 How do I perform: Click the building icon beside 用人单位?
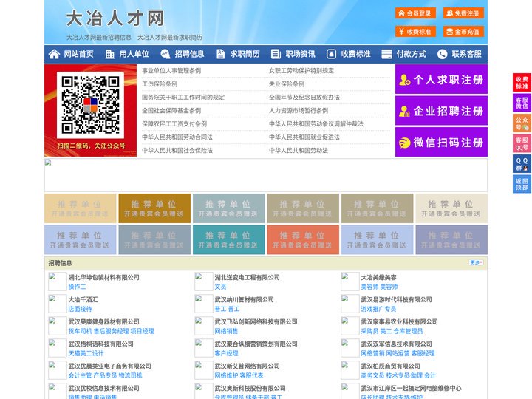click(109, 54)
